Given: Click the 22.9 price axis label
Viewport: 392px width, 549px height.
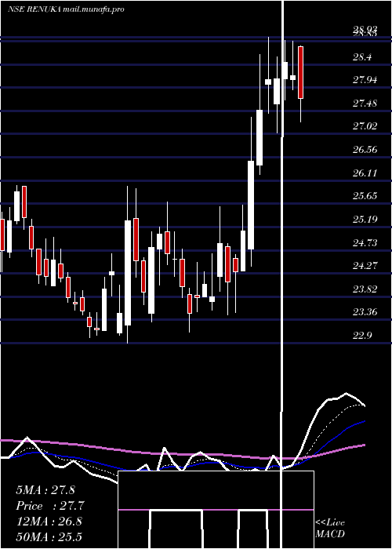Looking at the screenshot, I should click(x=362, y=336).
